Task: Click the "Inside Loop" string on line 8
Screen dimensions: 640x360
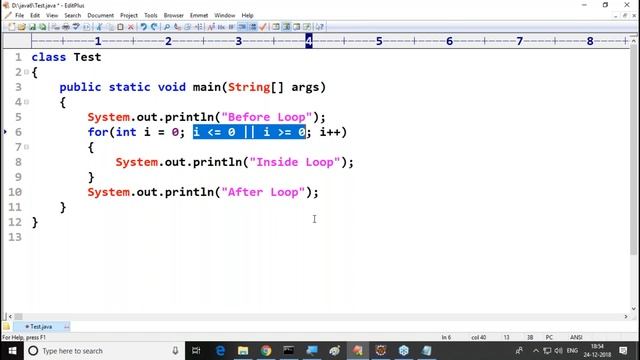Action: pyautogui.click(x=295, y=162)
